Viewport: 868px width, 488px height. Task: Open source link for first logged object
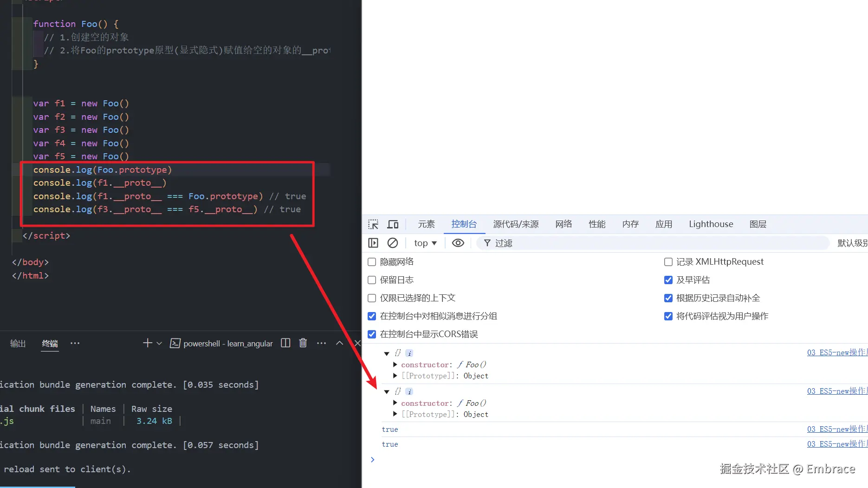[x=837, y=352]
